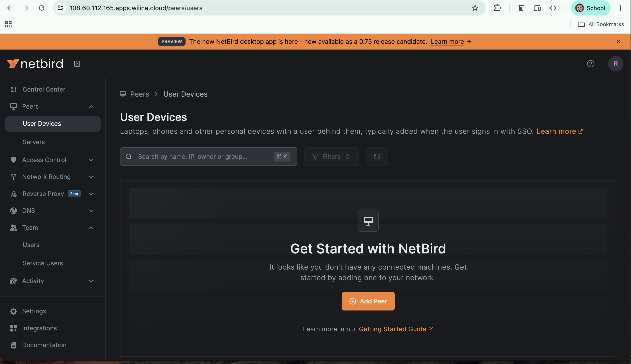Collapse the Team sidebar section
This screenshot has width=631, height=364.
[x=91, y=228]
